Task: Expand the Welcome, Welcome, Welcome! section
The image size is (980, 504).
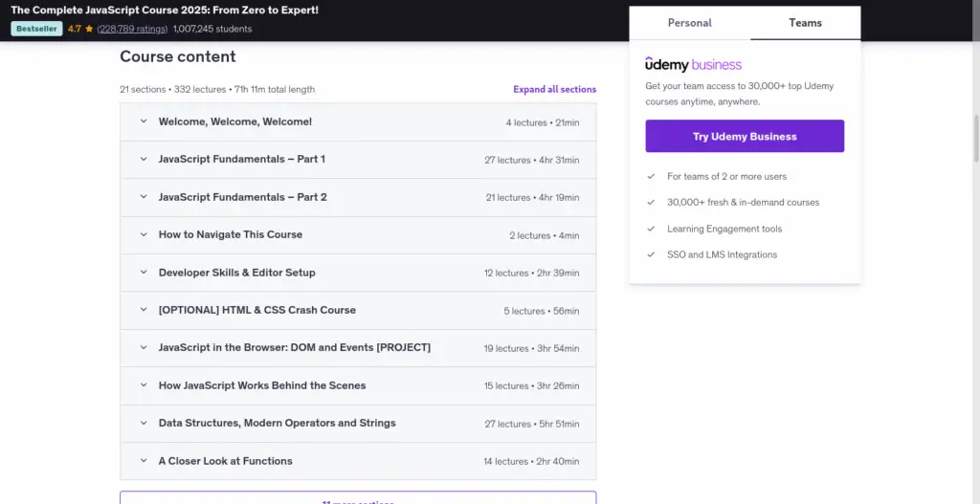Action: (234, 122)
